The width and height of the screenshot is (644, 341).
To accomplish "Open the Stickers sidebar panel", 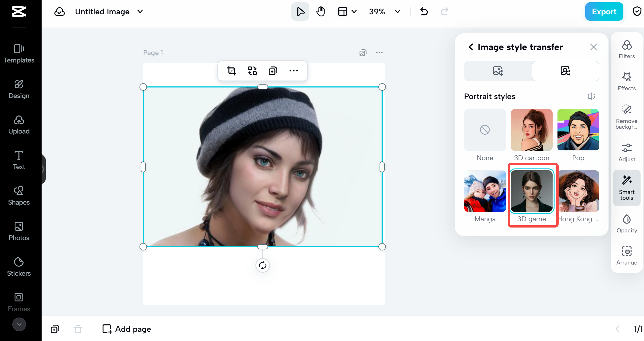I will point(19,266).
